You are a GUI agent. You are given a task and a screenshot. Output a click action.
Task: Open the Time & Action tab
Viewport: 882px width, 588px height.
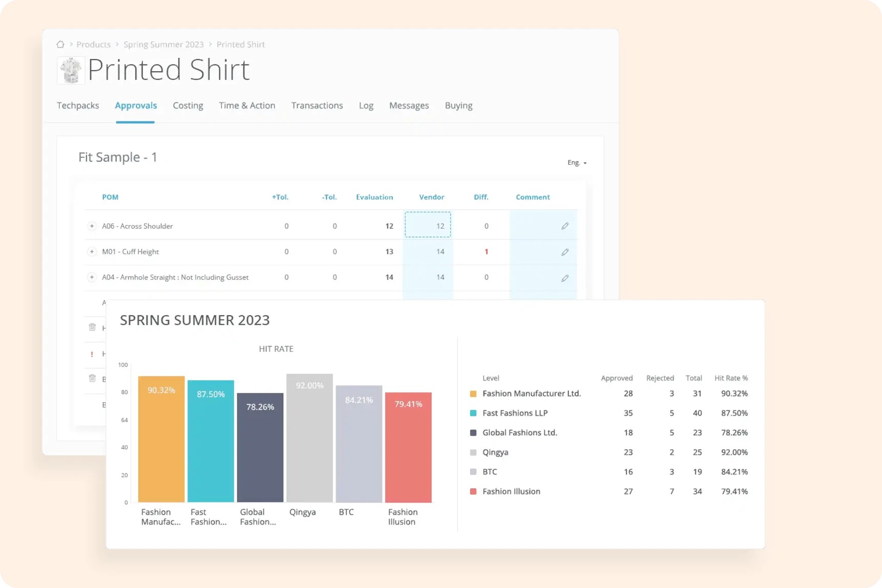pos(247,106)
